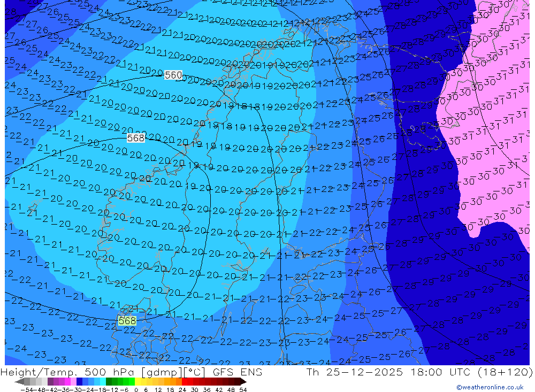535x392 pixels.
Task: Pick the yellow swatch above 0 in legend
Action: pos(137,381)
